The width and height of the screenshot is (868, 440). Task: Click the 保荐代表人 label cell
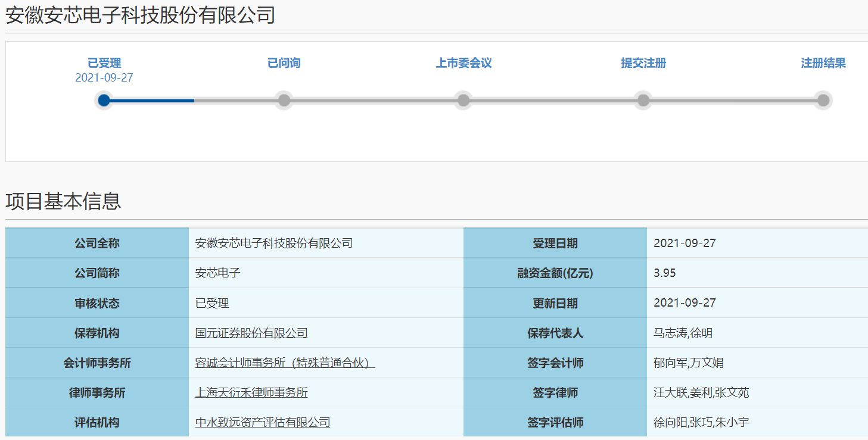click(x=555, y=333)
